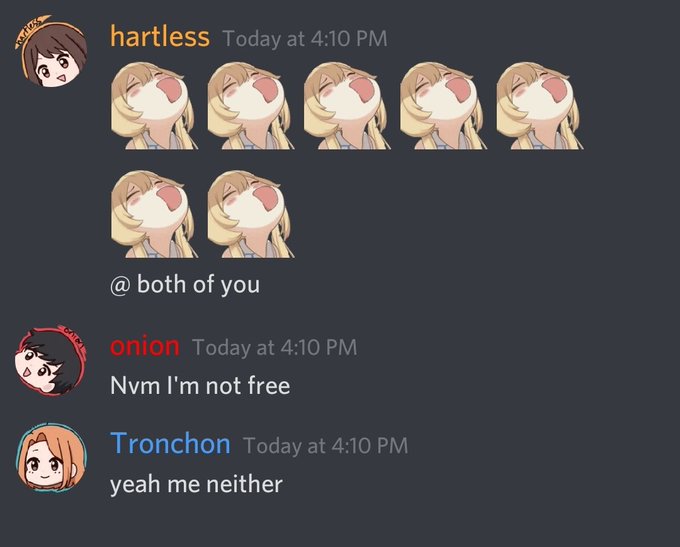
Task: Select the "yeah me neither" message
Action: tap(196, 485)
